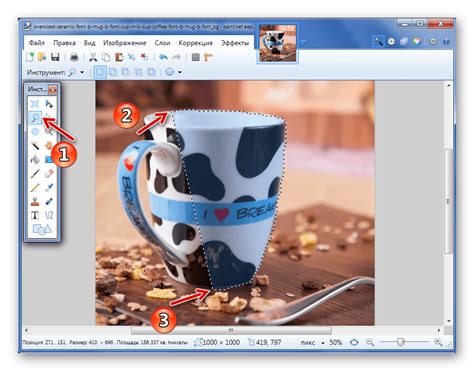Select the mug image thumbnail tab

coord(278,43)
